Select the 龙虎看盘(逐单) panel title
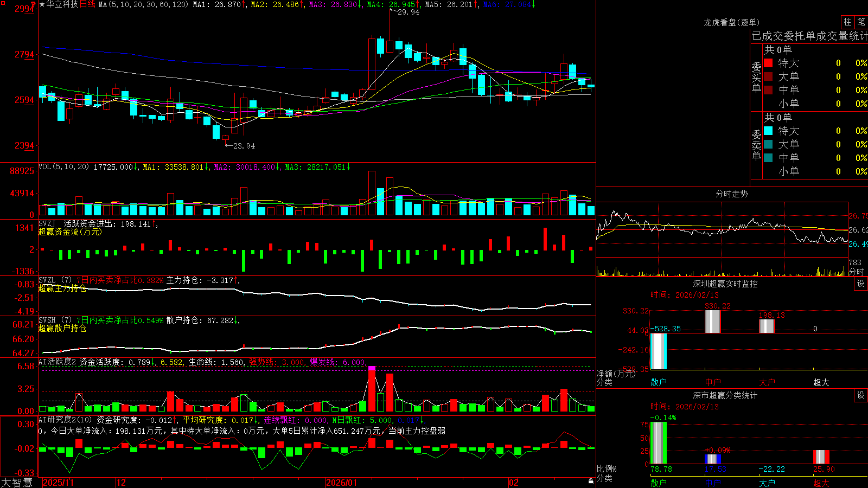This screenshot has height=488, width=868. pyautogui.click(x=731, y=22)
